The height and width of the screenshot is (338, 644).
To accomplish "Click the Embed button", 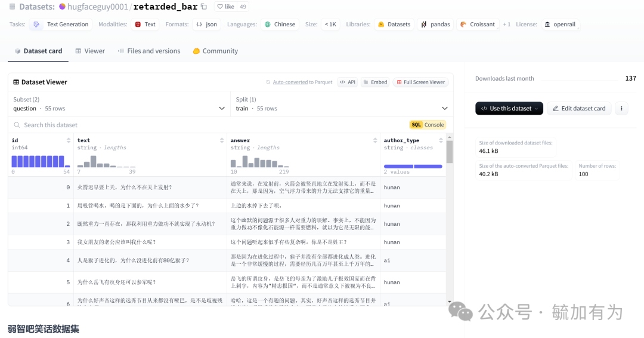I will [x=376, y=82].
